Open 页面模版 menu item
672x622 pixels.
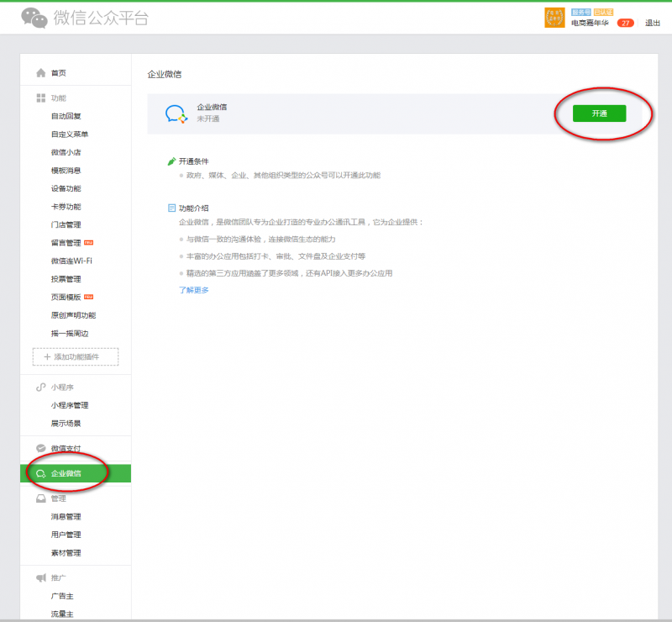(66, 298)
